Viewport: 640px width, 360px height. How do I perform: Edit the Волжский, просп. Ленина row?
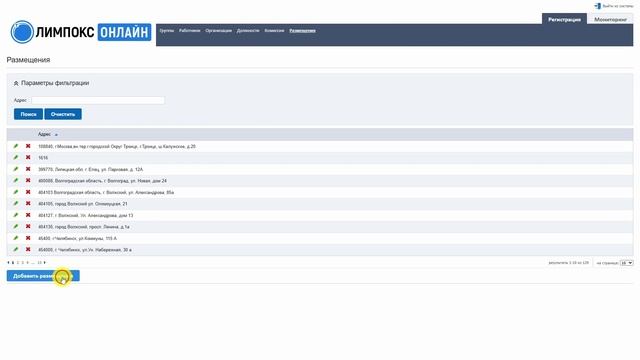pos(16,227)
